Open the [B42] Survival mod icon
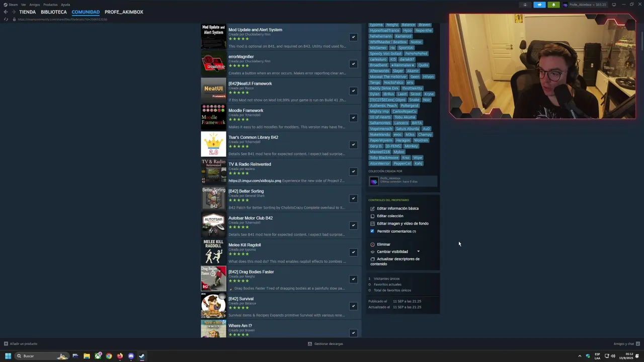 pyautogui.click(x=213, y=306)
